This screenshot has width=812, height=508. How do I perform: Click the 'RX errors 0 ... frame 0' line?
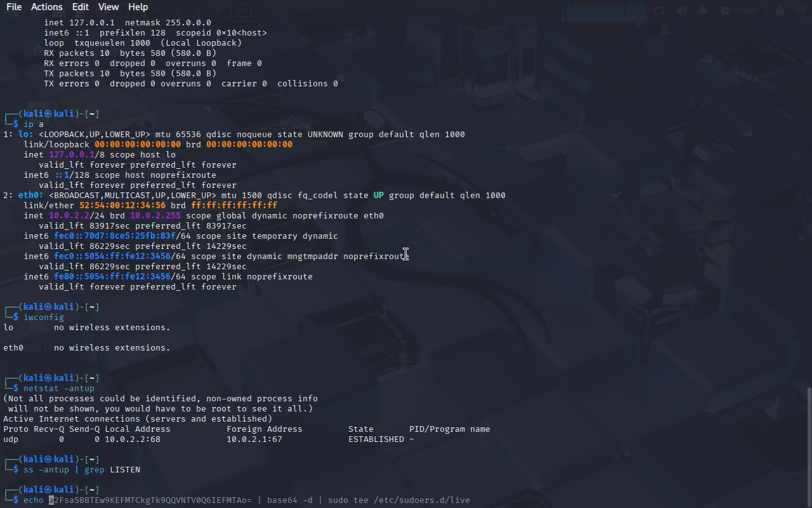coord(153,63)
